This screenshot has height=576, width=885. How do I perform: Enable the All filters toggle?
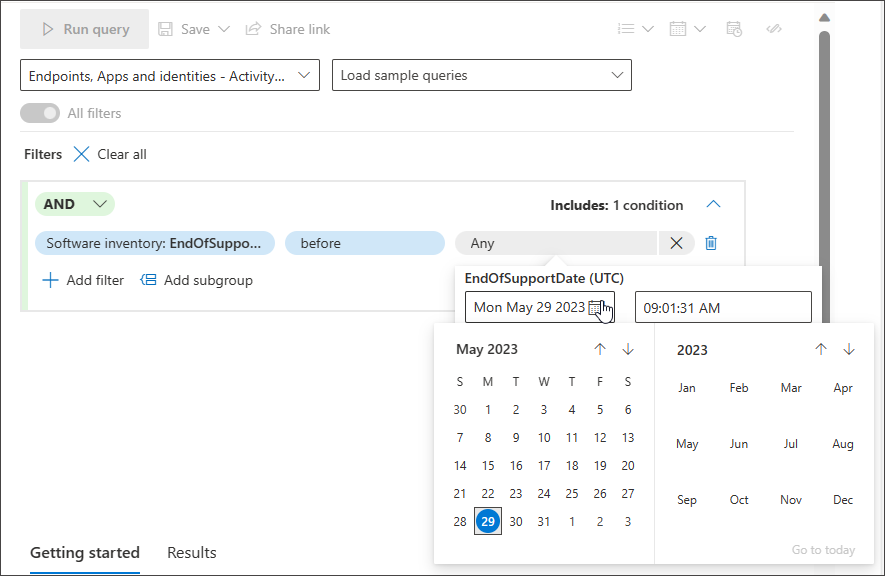click(x=39, y=113)
